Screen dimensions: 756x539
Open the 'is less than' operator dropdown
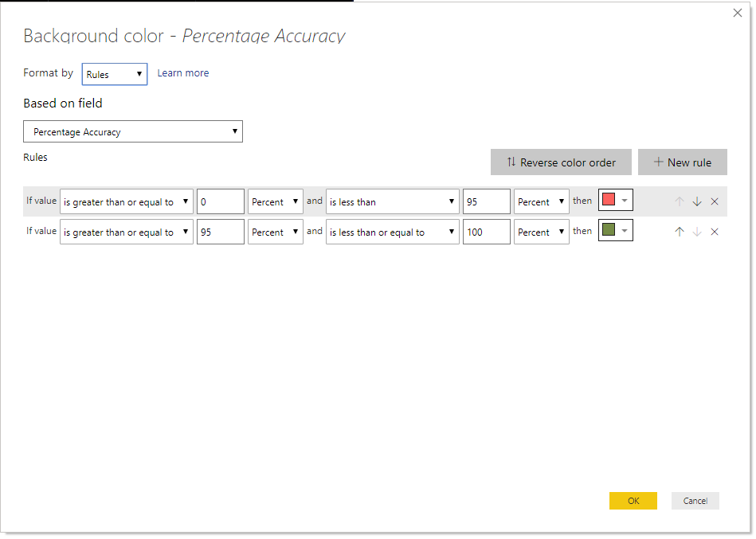[393, 201]
